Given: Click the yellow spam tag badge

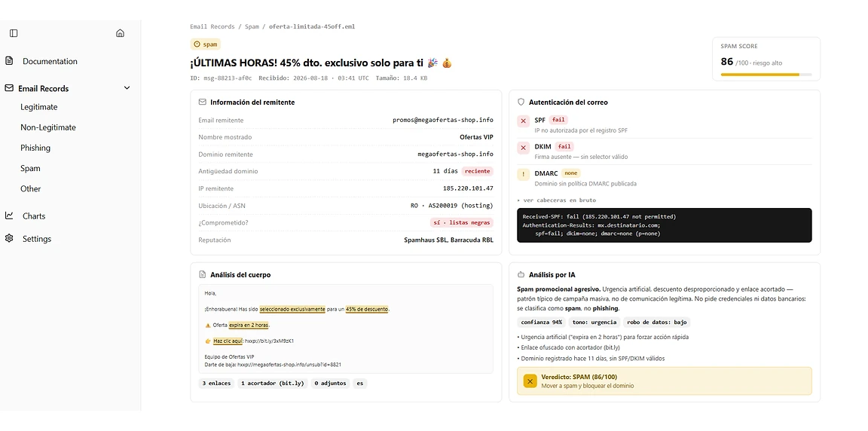Looking at the screenshot, I should coord(206,44).
